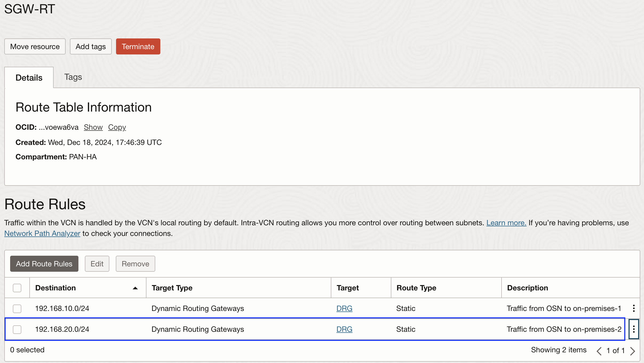Check the 192.168.20.0/24 rule checkbox
The width and height of the screenshot is (644, 363).
click(x=17, y=329)
